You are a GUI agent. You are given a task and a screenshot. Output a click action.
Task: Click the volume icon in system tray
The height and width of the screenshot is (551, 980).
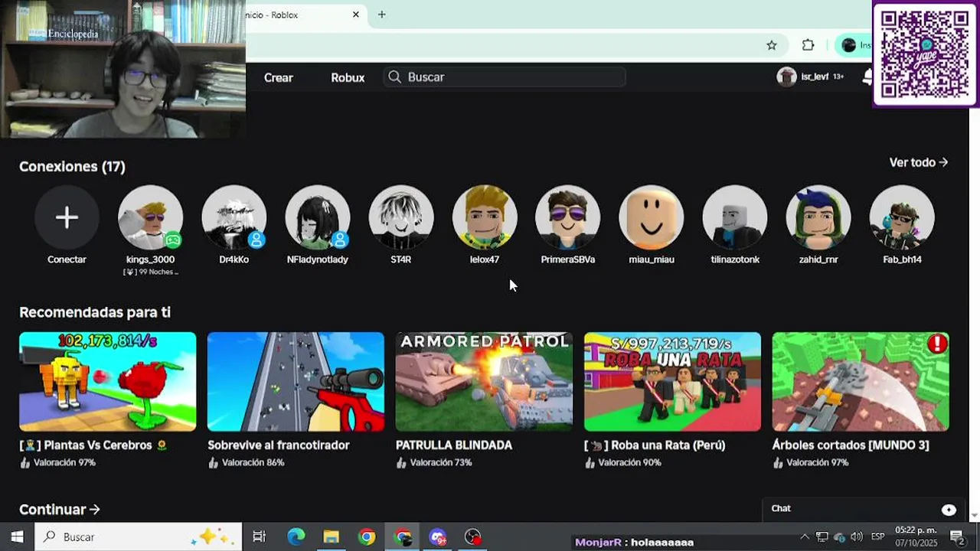click(x=856, y=536)
